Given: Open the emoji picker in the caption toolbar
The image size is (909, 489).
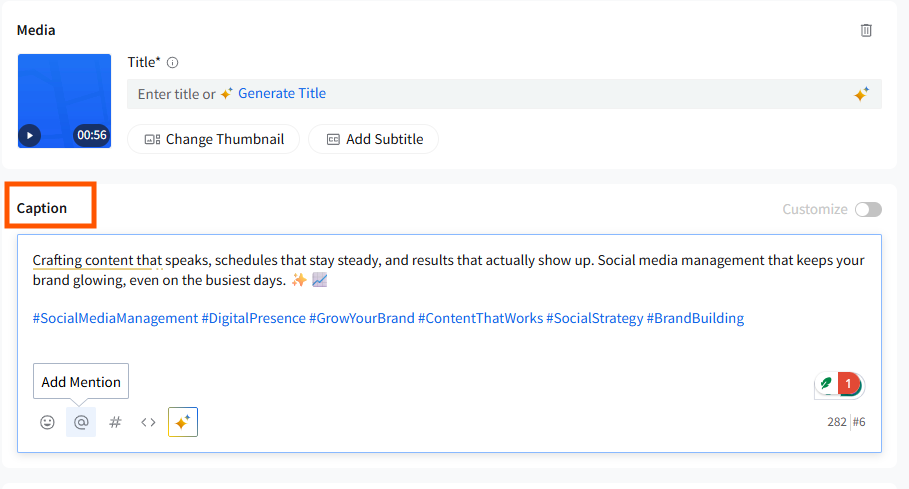Looking at the screenshot, I should 47,422.
